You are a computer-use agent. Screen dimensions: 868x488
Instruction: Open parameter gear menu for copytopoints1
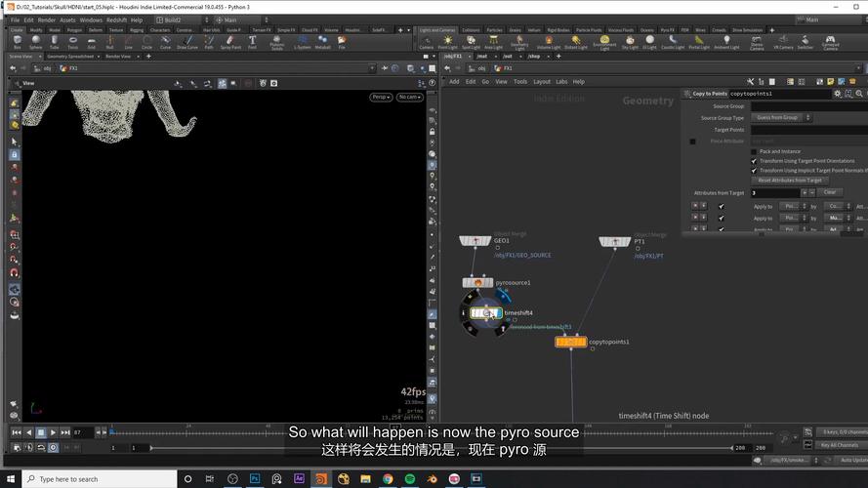[838, 94]
